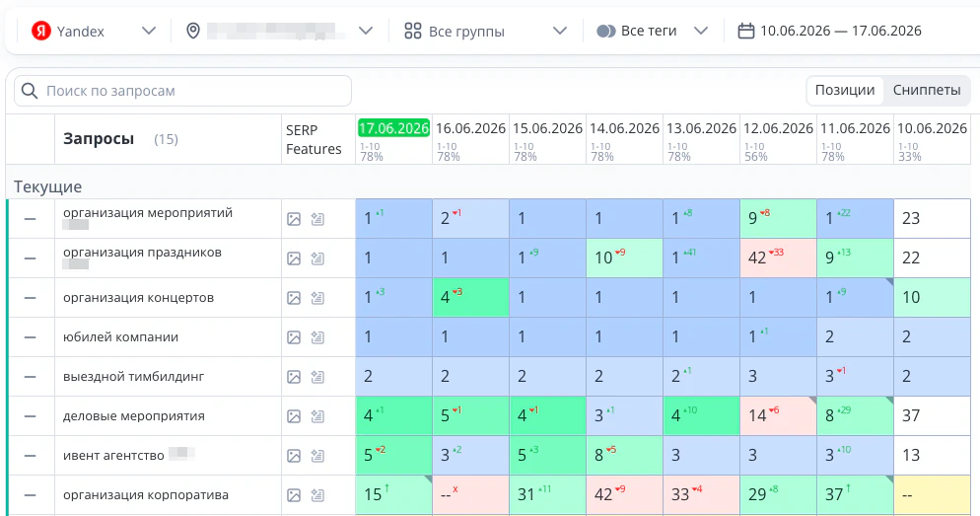Switch to the Сниппеты tab
The height and width of the screenshot is (516, 980).
coord(926,90)
